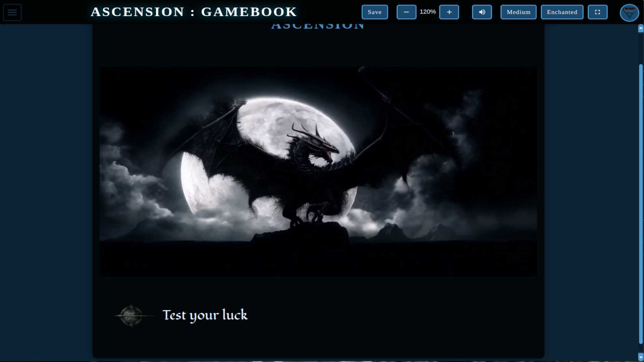Click the gamebook logo avatar at top right
644x362 pixels.
click(x=629, y=12)
